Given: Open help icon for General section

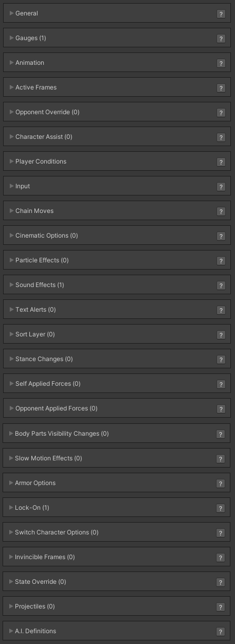Looking at the screenshot, I should 221,14.
